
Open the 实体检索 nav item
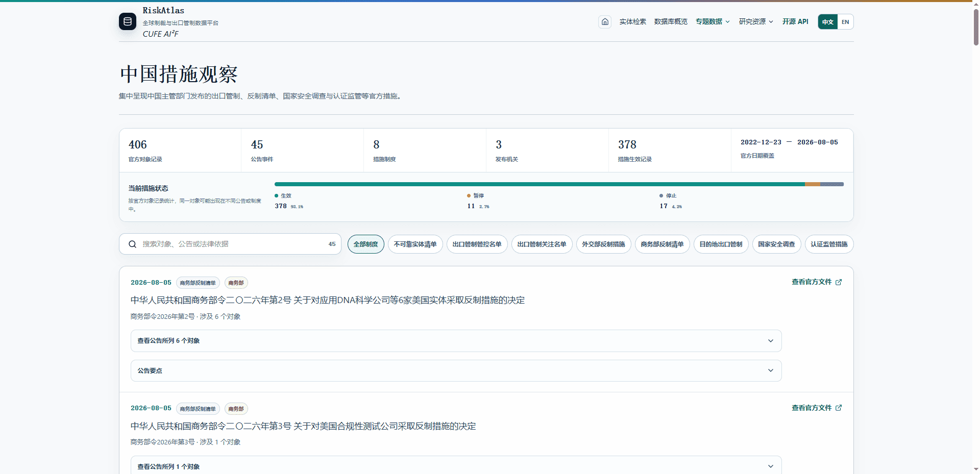tap(632, 21)
